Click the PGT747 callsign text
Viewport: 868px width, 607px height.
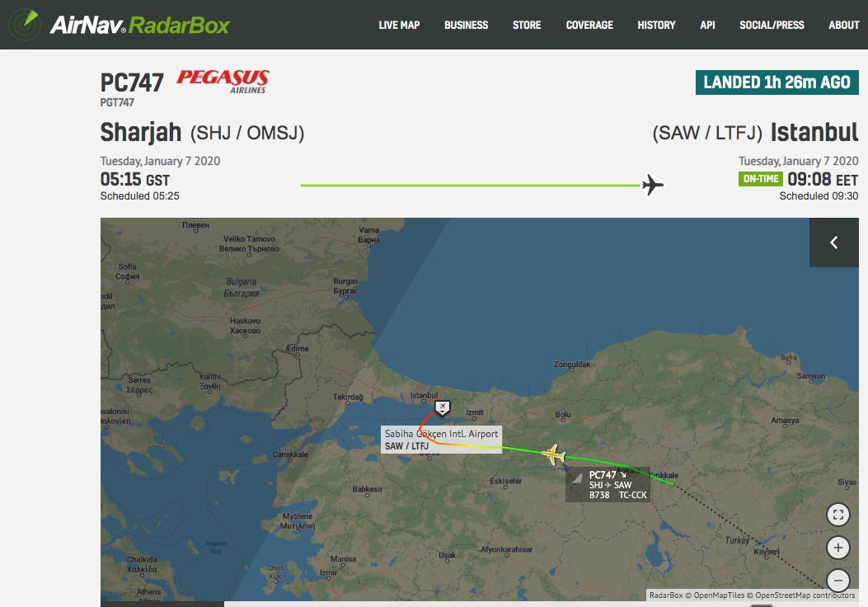click(x=117, y=102)
